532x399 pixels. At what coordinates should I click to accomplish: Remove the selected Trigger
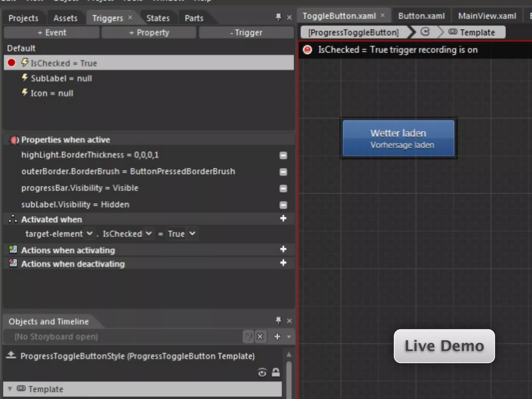coord(246,32)
